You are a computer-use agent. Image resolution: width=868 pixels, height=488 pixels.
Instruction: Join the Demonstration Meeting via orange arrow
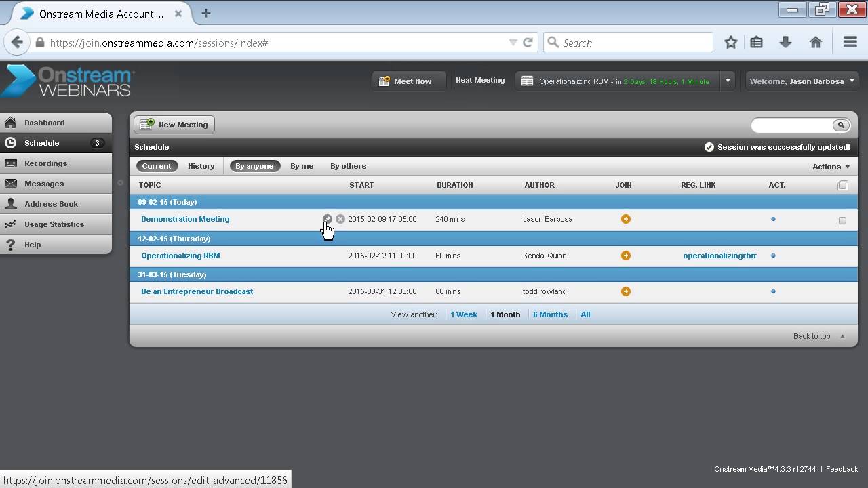pyautogui.click(x=625, y=219)
